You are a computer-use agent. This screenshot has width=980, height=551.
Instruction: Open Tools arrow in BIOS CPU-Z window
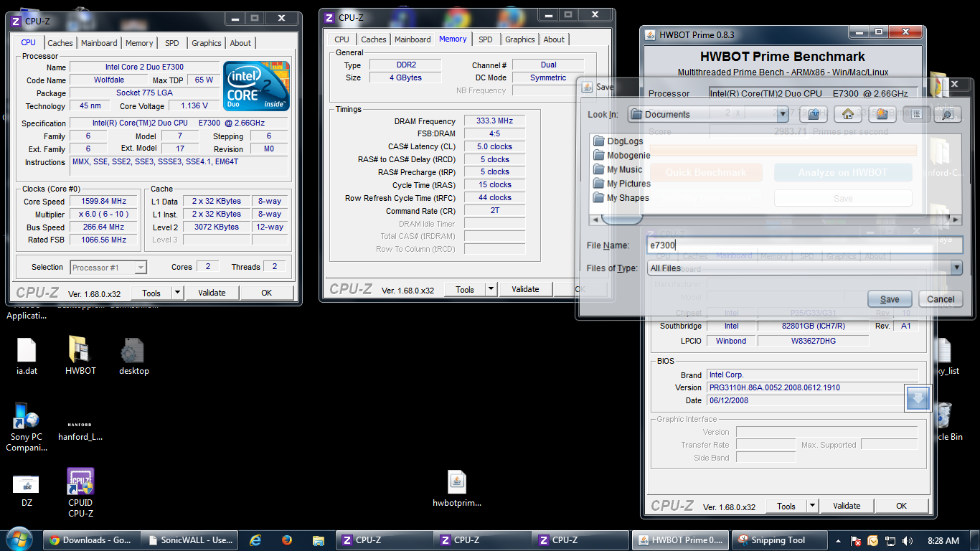[x=812, y=506]
